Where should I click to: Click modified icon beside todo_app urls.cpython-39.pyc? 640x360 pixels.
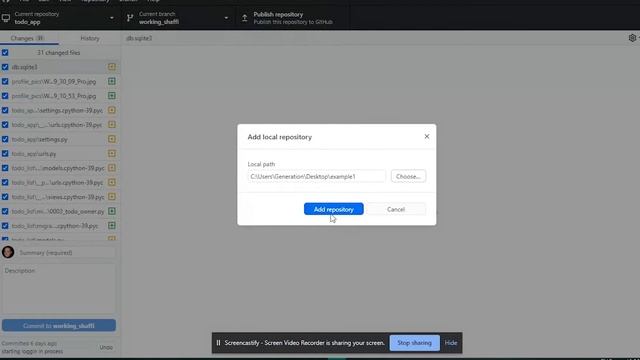pyautogui.click(x=111, y=124)
